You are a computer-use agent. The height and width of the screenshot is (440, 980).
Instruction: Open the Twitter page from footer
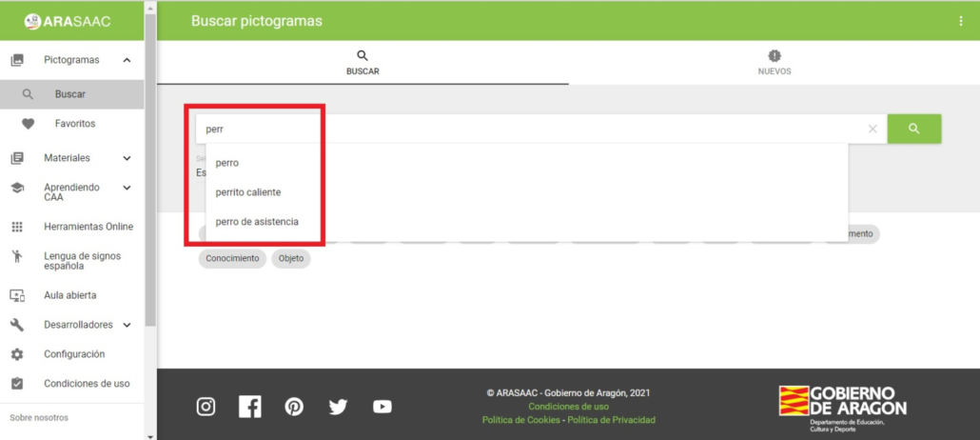click(x=338, y=407)
